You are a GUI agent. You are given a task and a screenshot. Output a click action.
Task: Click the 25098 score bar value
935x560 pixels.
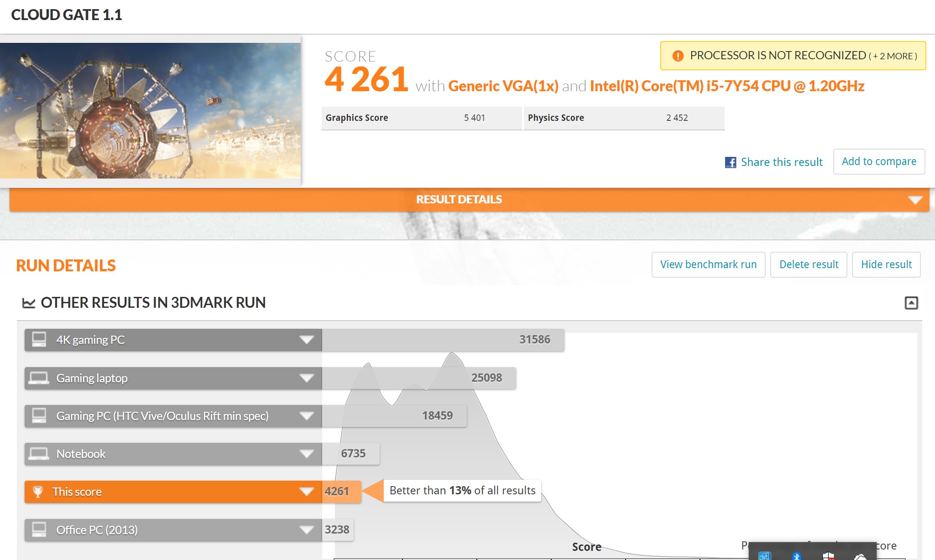tap(486, 378)
